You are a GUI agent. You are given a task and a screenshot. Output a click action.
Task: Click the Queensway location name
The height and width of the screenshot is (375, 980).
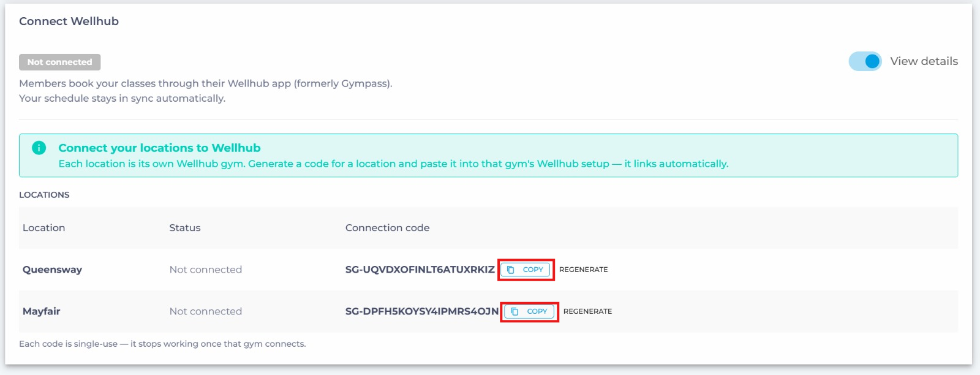tap(52, 270)
